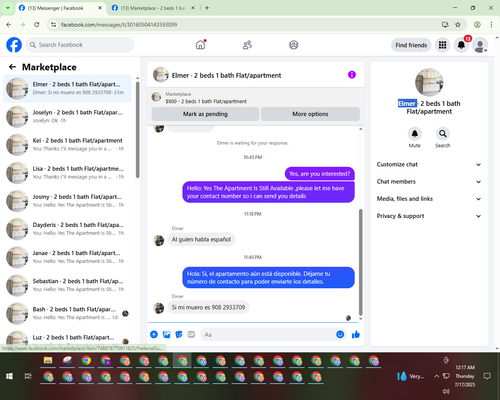
Task: Open the account profile avatar menu
Action: pyautogui.click(x=480, y=45)
